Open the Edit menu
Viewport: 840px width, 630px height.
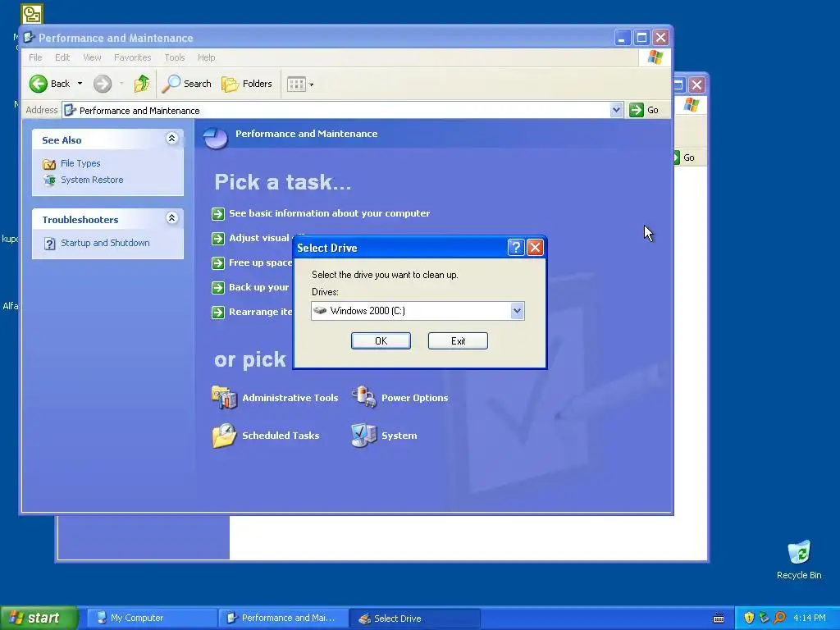coord(62,57)
